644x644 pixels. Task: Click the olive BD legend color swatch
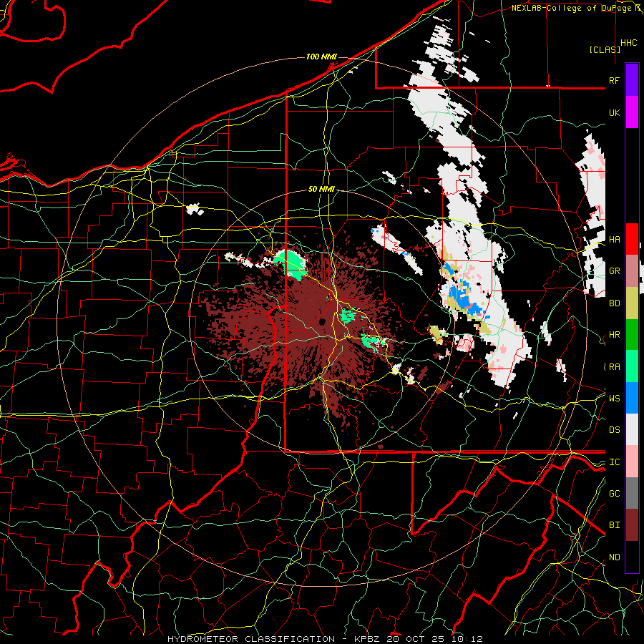point(632,303)
